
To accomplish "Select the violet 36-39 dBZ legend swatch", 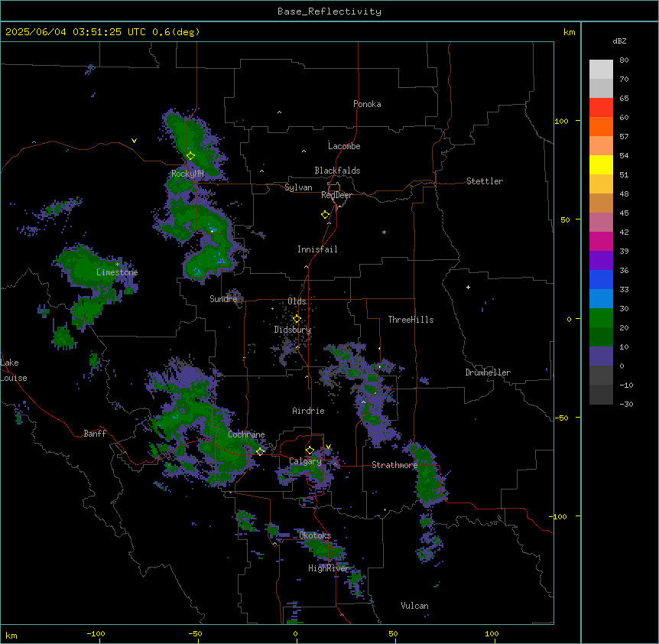I will [x=601, y=261].
